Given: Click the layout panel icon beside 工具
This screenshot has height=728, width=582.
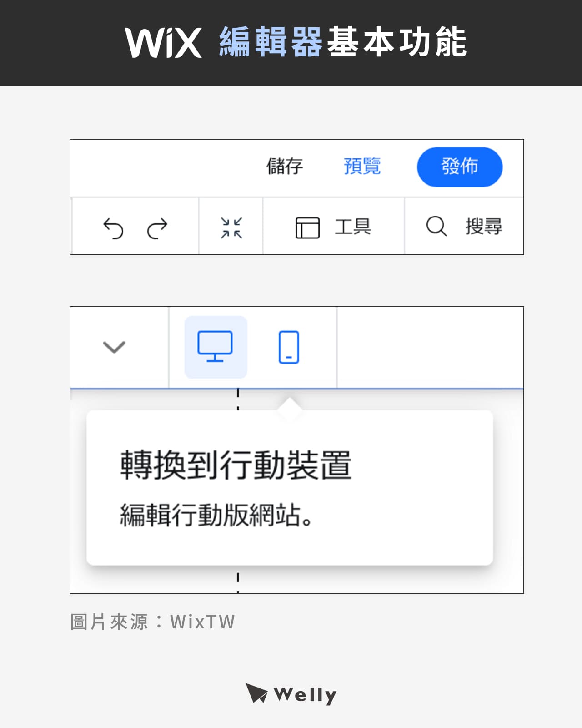Looking at the screenshot, I should pyautogui.click(x=307, y=227).
